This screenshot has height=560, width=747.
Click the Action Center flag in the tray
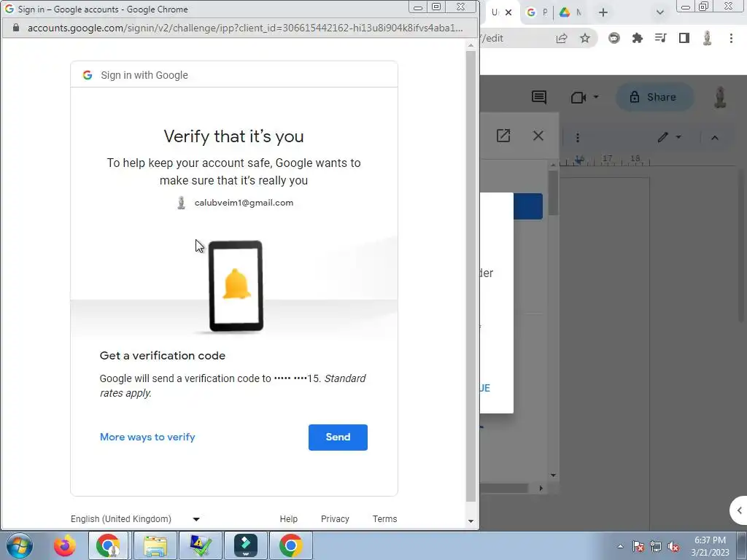pos(638,547)
